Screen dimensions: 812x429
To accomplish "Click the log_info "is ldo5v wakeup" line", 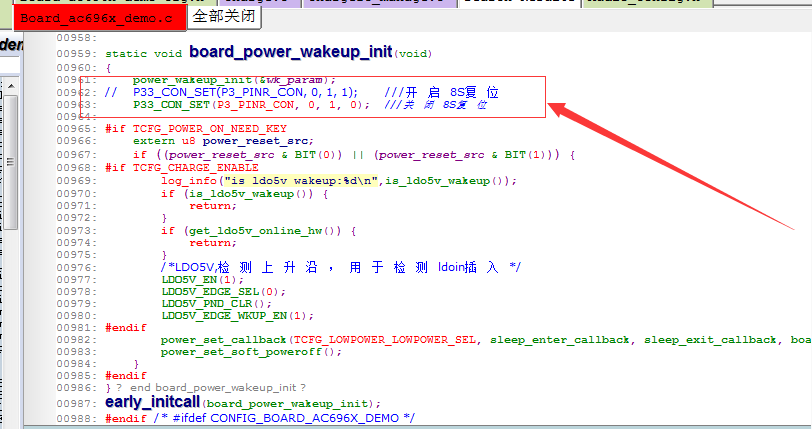I will pos(339,181).
